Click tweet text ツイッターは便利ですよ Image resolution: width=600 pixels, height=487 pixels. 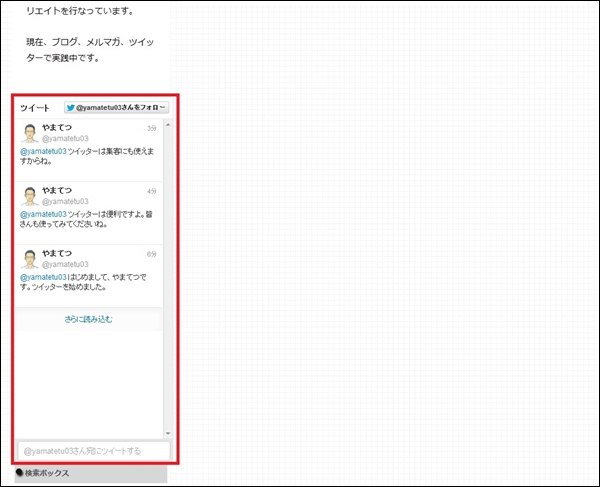pos(86,219)
